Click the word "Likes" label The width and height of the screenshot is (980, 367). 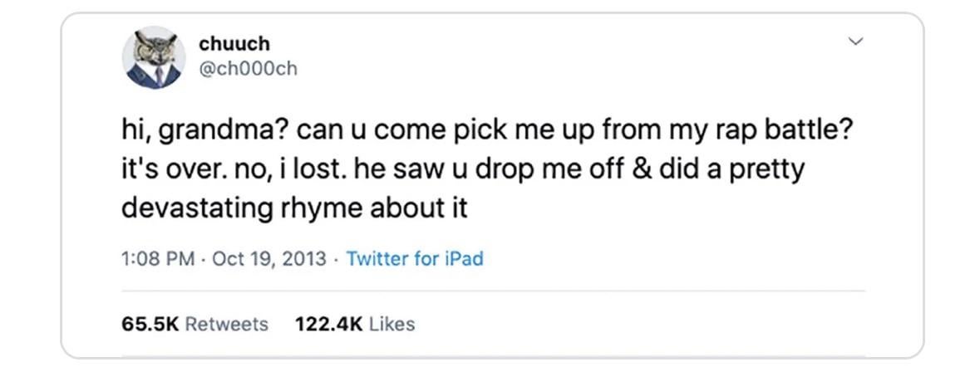click(x=392, y=324)
